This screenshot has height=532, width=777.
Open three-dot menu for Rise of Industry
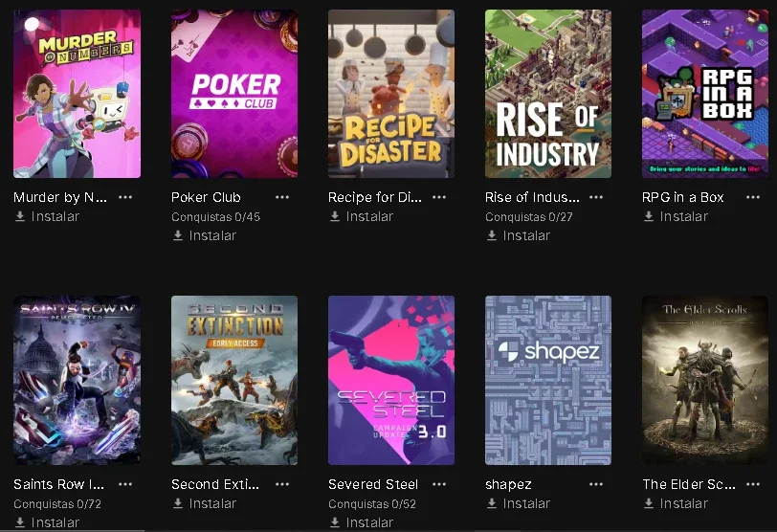click(x=596, y=197)
